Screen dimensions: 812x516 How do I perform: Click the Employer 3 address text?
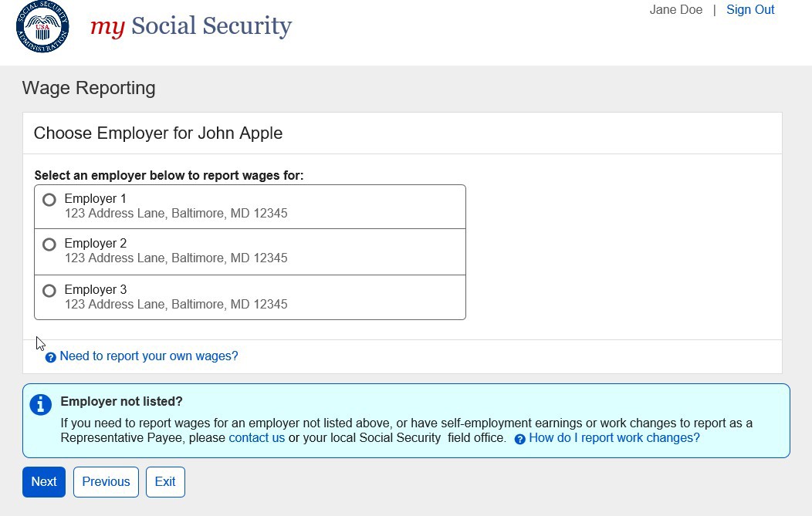point(176,305)
